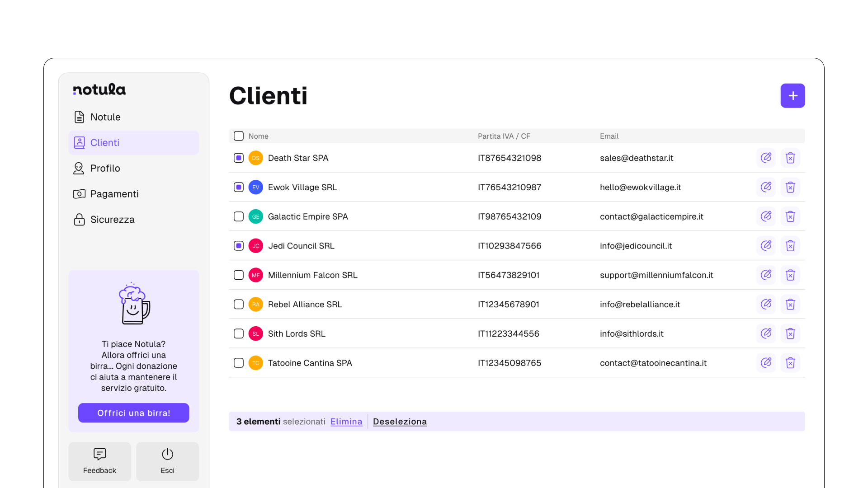Image resolution: width=868 pixels, height=488 pixels.
Task: Open the Sicurezza settings
Action: [112, 220]
